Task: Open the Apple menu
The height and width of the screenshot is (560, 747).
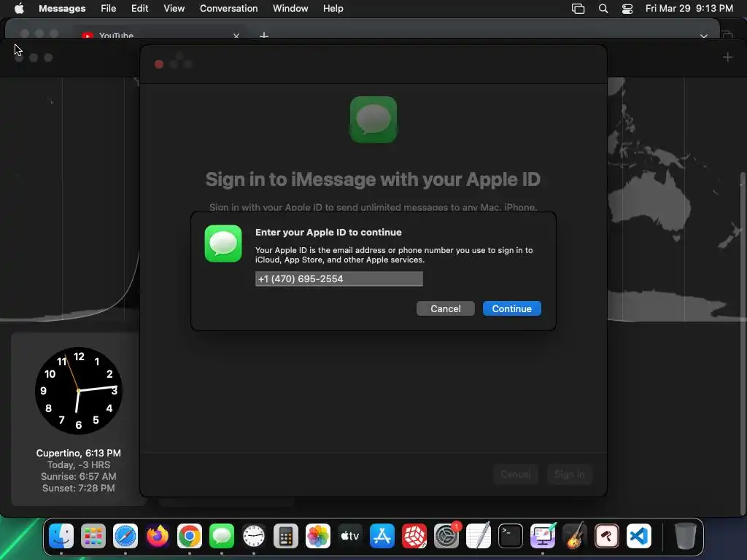Action: [19, 9]
